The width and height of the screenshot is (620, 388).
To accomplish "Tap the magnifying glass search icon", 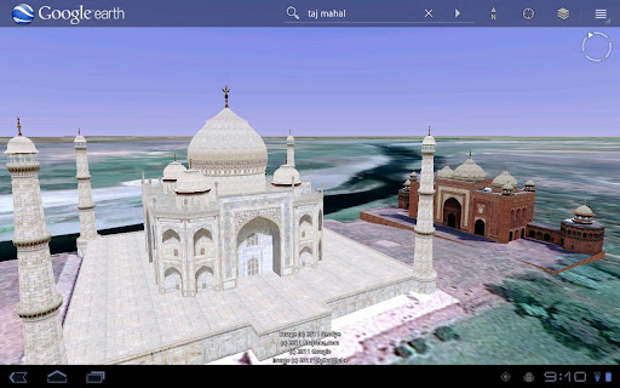I will point(293,13).
